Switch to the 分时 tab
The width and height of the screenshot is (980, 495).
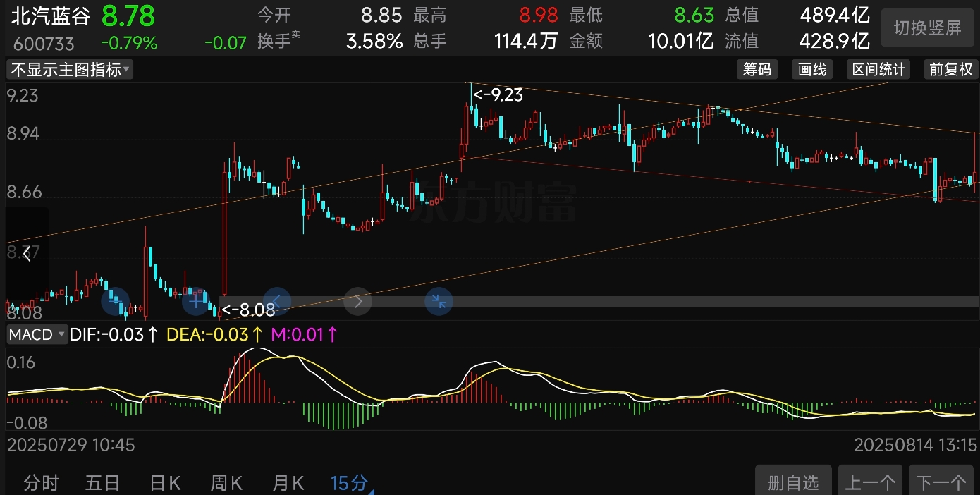[41, 483]
